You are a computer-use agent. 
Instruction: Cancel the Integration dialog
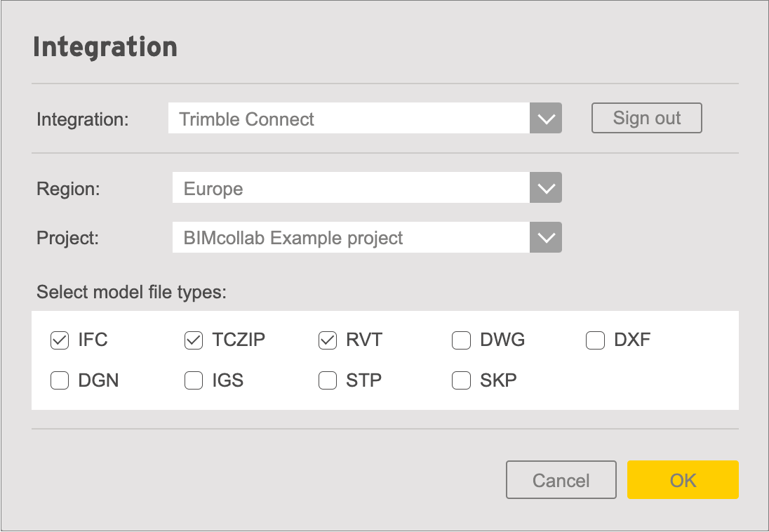pos(561,479)
